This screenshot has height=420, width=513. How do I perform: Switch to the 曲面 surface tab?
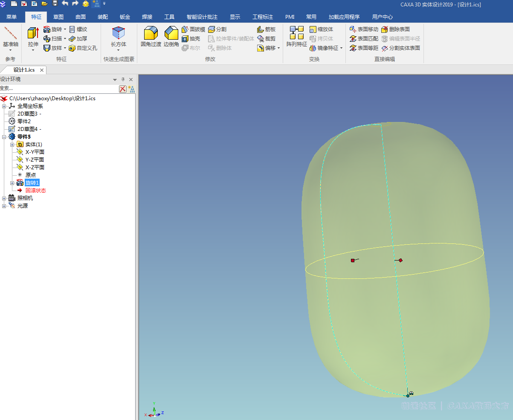coord(81,17)
